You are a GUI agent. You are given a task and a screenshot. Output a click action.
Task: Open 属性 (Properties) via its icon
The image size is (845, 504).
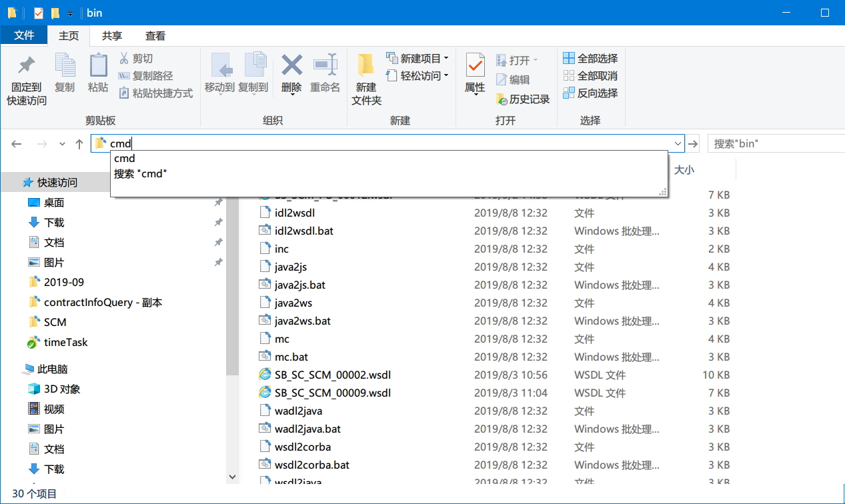pos(475,73)
